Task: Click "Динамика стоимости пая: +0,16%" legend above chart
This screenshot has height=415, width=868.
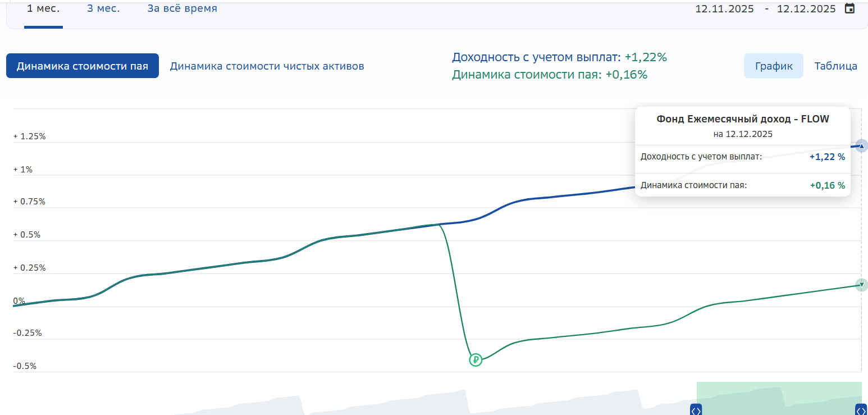Action: [x=550, y=75]
